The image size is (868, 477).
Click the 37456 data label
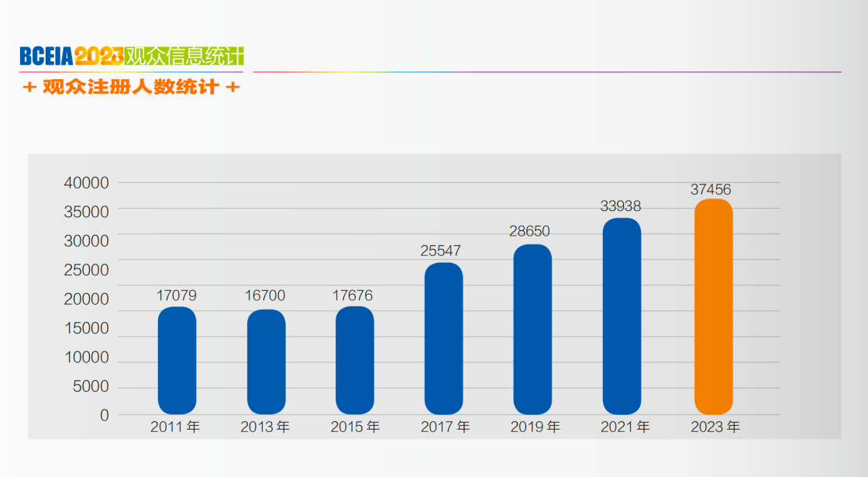click(x=711, y=189)
